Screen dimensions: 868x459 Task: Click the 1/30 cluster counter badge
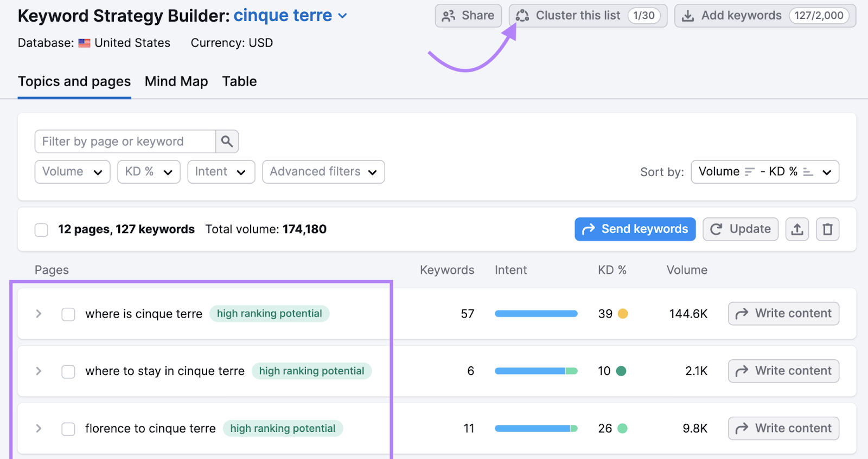coord(644,16)
